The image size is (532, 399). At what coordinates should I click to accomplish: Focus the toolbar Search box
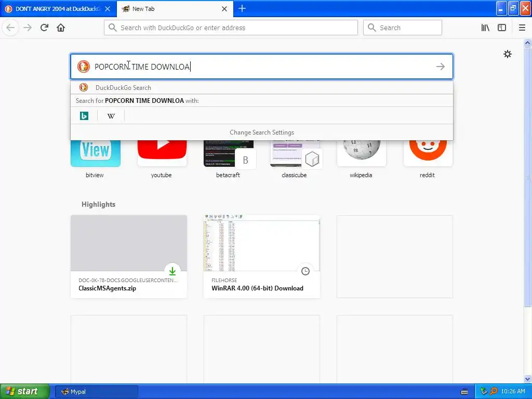(403, 28)
